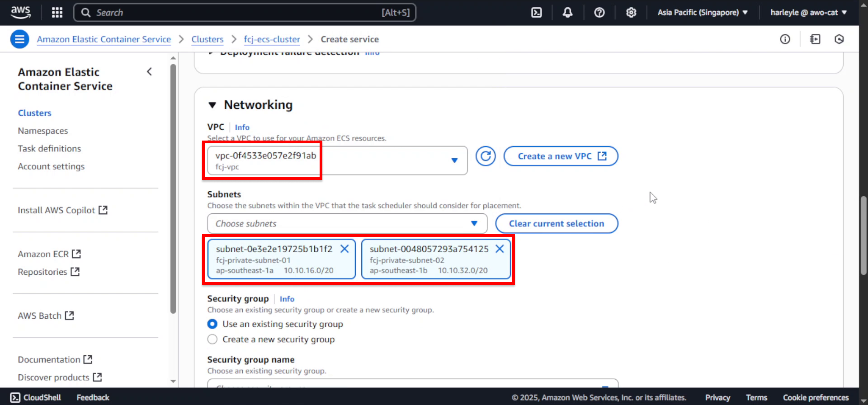This screenshot has width=868, height=405.
Task: Launch CloudShell from the top bar icon
Action: point(536,12)
